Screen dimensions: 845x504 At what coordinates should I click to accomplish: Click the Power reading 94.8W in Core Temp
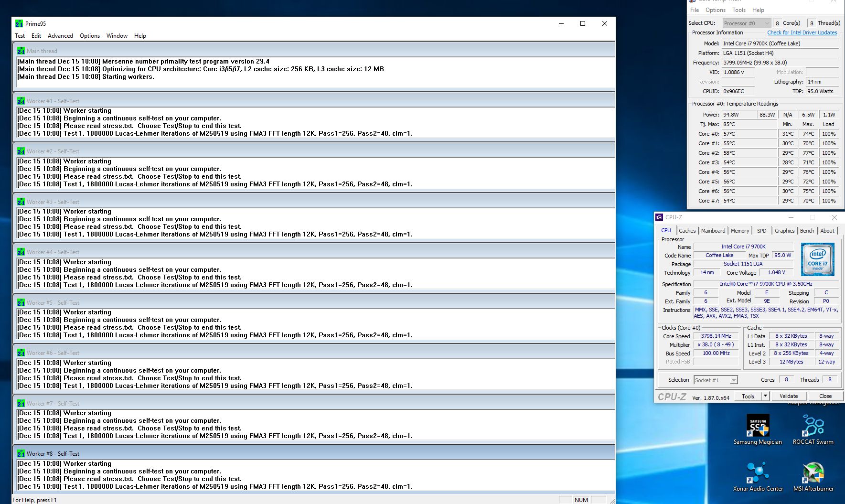click(x=739, y=115)
